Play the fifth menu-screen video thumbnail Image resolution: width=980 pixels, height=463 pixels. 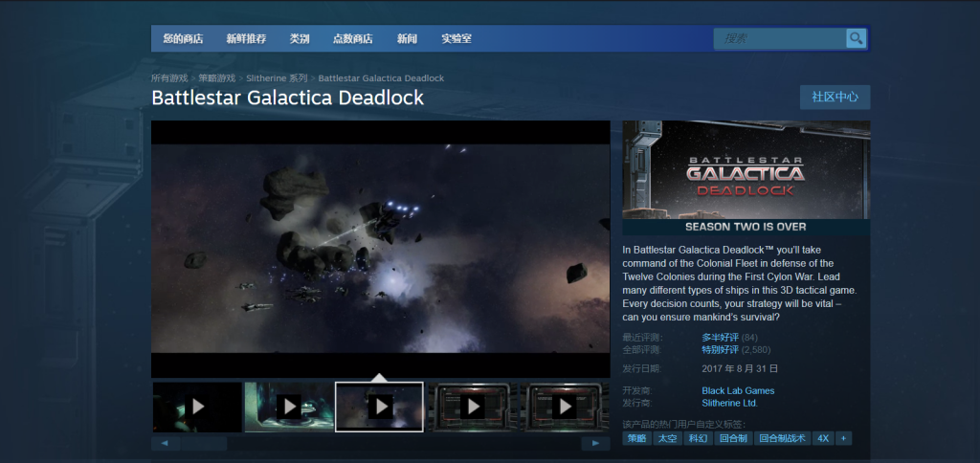click(x=565, y=407)
